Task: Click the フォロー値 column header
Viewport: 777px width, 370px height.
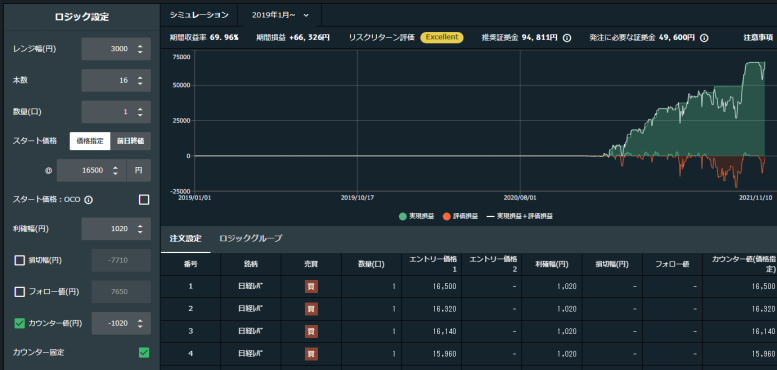Action: pyautogui.click(x=672, y=264)
